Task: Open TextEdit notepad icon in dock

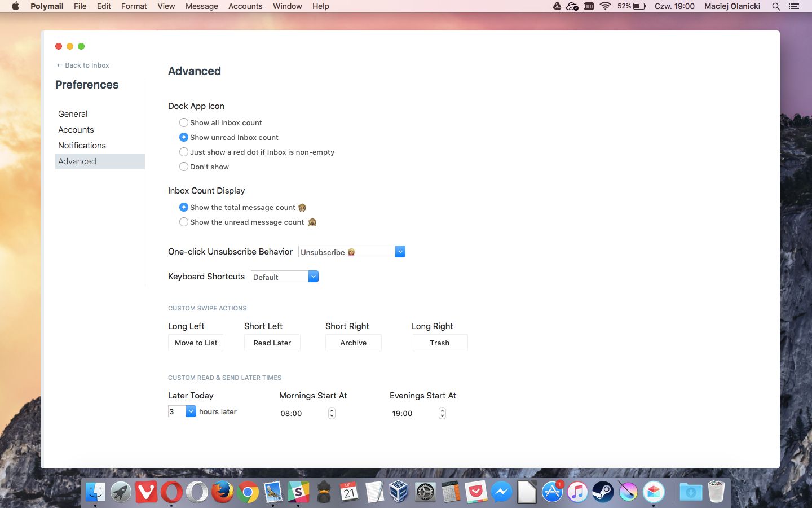Action: click(374, 492)
